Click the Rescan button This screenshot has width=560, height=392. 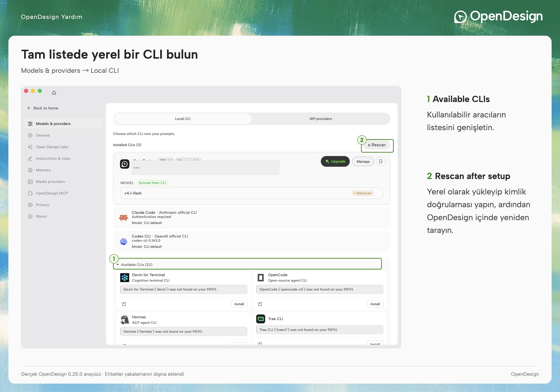coord(377,145)
